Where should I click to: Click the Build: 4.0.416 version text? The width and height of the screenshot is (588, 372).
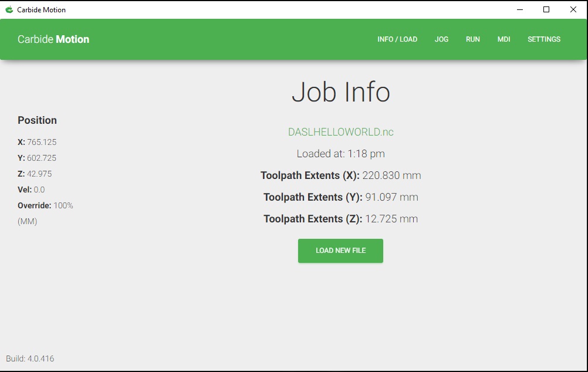pyautogui.click(x=30, y=359)
